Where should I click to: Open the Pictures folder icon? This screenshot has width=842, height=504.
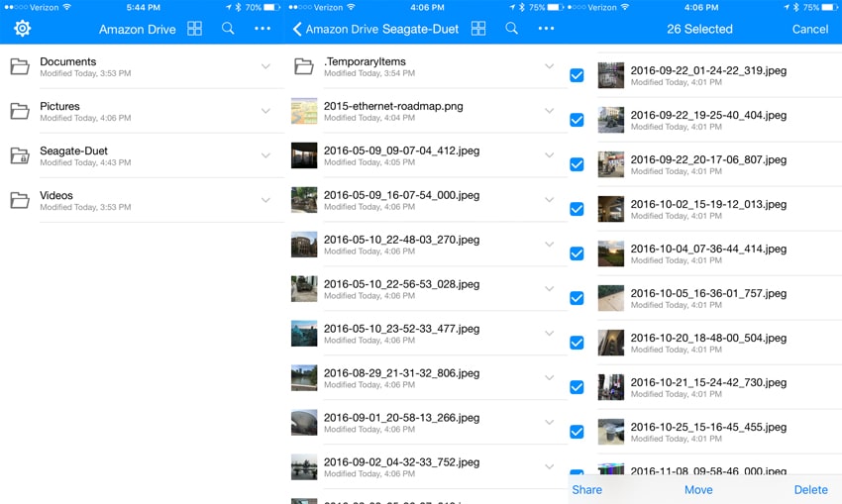pyautogui.click(x=20, y=111)
